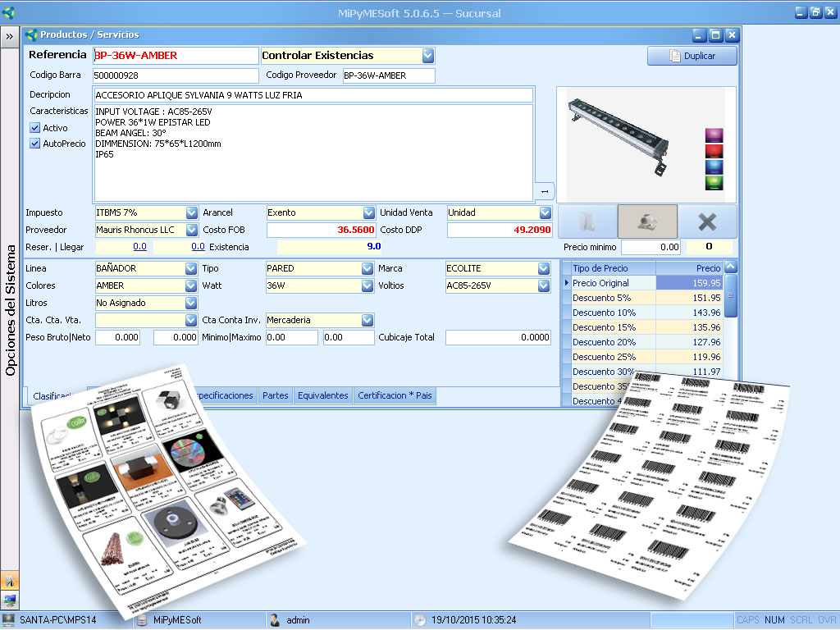This screenshot has width=840, height=630.
Task: Select the Descuento 25% row
Action: tap(643, 357)
